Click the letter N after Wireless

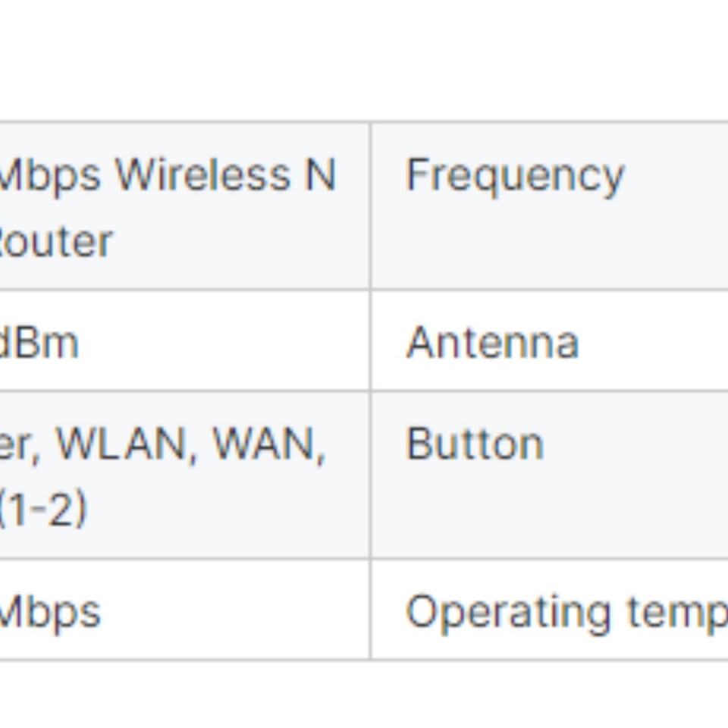[319, 176]
